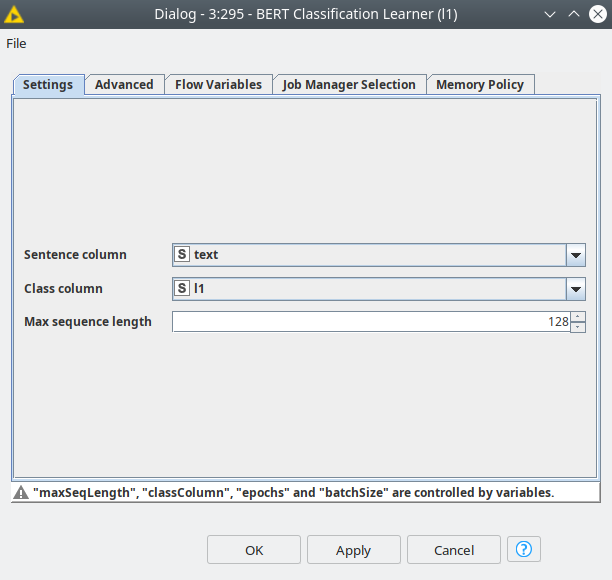The image size is (612, 580).
Task: Click the string type icon beside text
Action: click(x=182, y=254)
